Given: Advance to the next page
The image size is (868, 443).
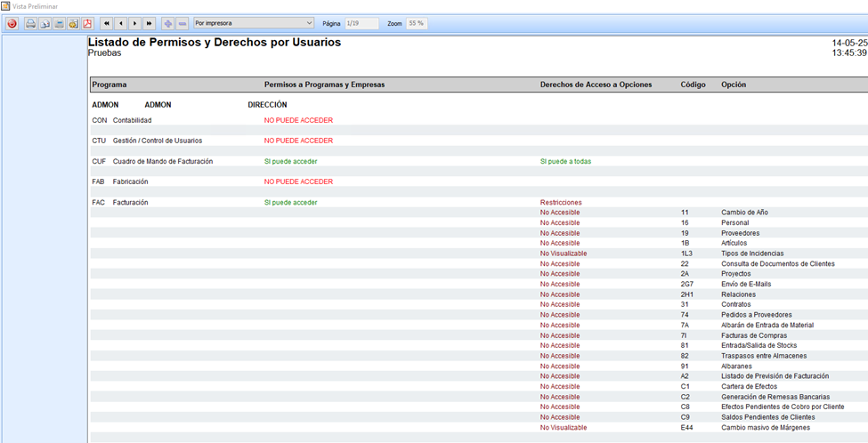Looking at the screenshot, I should click(135, 23).
